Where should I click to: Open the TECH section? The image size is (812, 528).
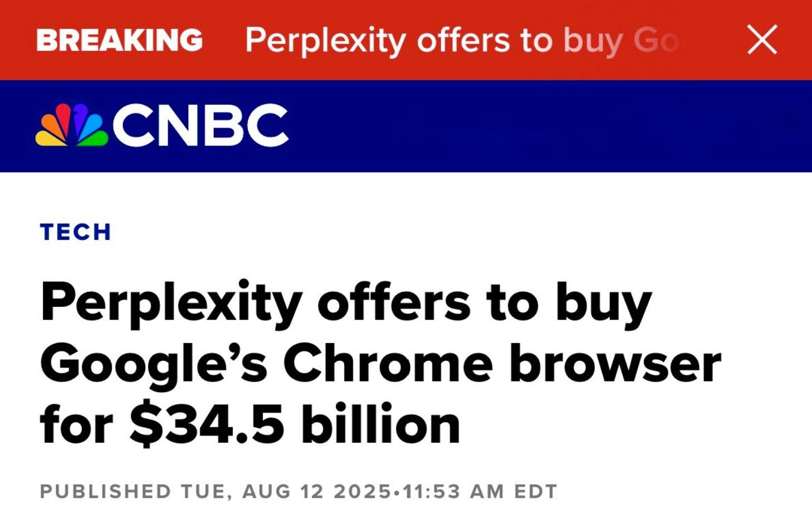tap(74, 232)
